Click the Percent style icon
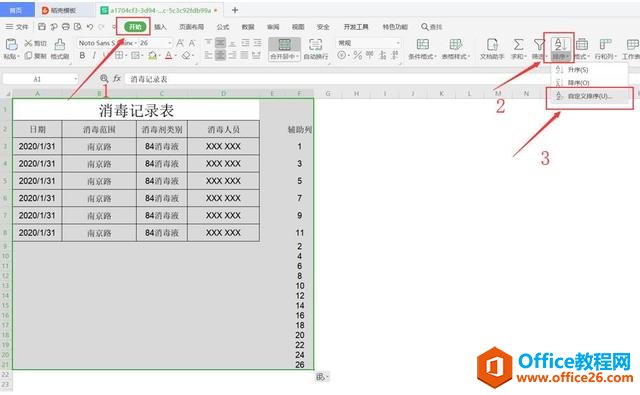 (358, 55)
